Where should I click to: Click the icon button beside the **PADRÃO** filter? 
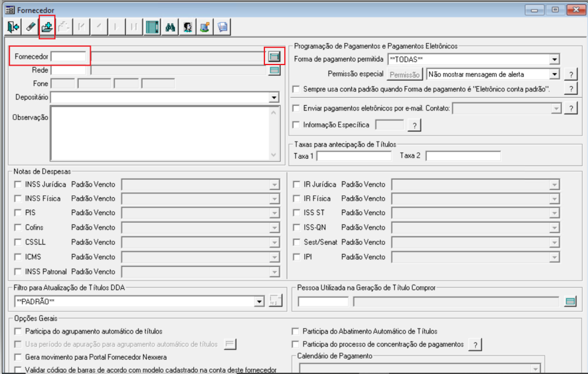point(276,301)
